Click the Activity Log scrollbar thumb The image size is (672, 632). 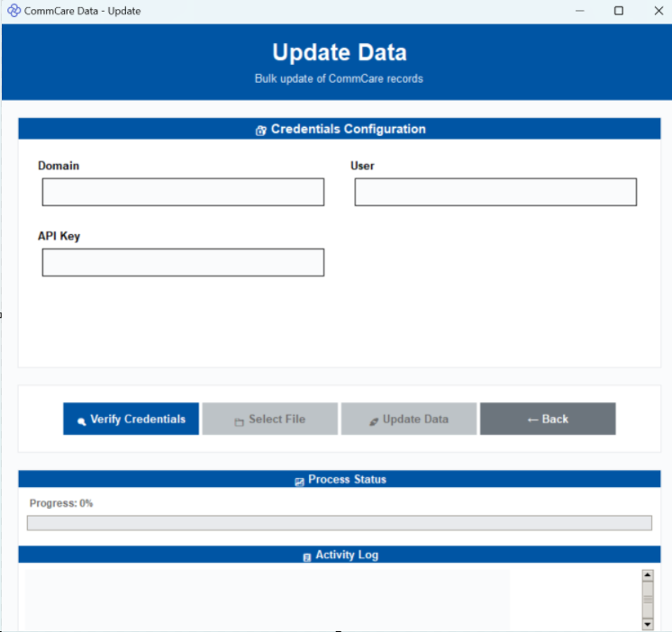pyautogui.click(x=648, y=600)
